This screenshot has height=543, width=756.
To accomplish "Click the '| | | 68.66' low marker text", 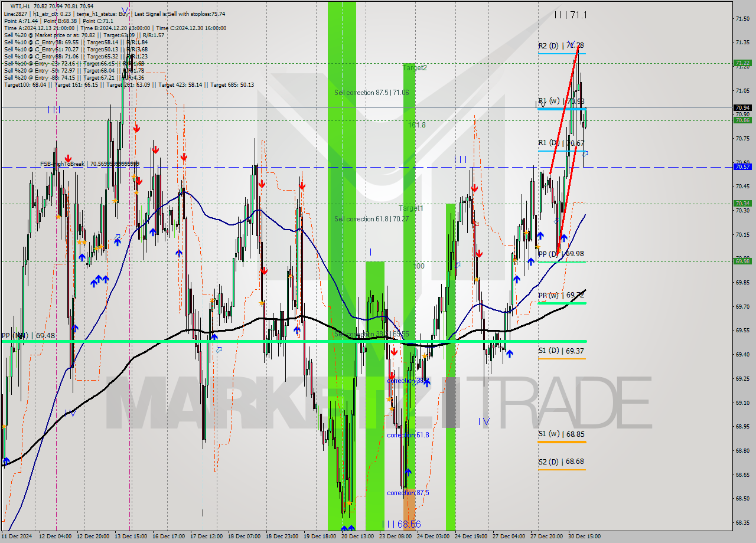I will (x=402, y=524).
